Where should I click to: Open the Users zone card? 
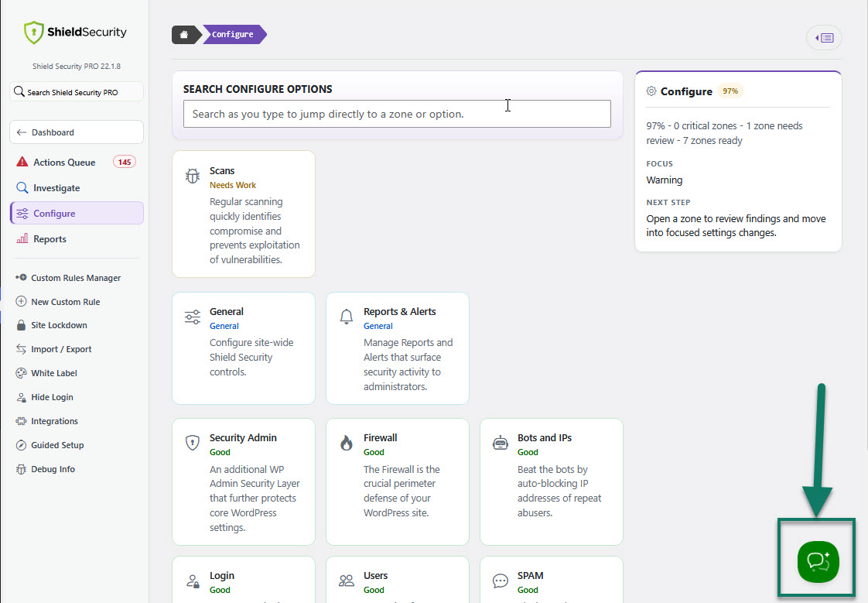click(398, 580)
